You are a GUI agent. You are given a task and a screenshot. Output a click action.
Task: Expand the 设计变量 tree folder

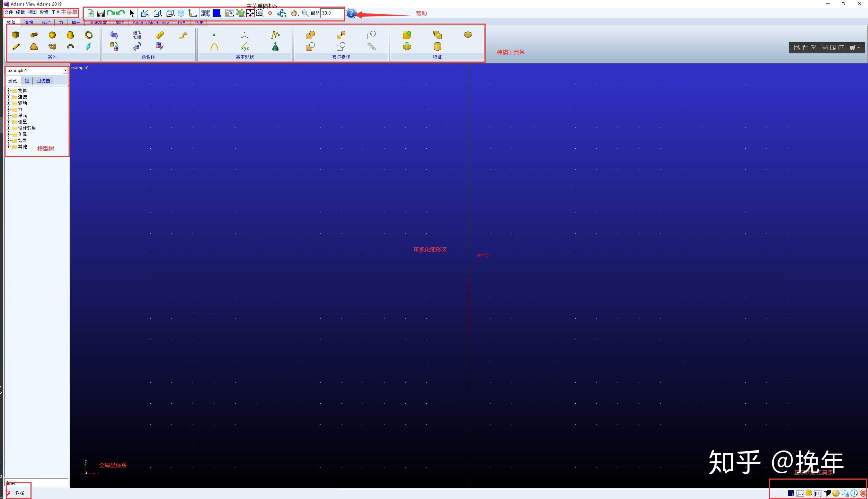point(9,128)
